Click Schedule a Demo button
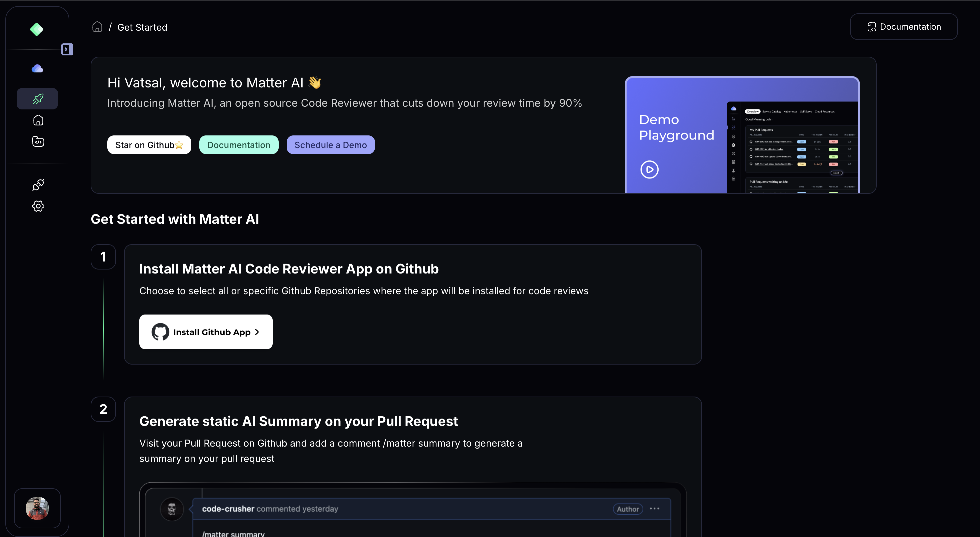Image resolution: width=980 pixels, height=537 pixels. (x=330, y=145)
